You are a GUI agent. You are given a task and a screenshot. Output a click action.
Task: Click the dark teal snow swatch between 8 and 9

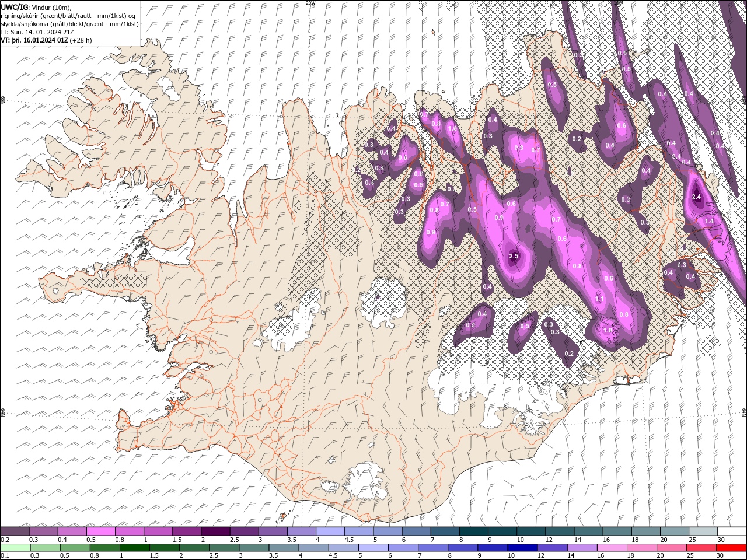pyautogui.click(x=474, y=531)
